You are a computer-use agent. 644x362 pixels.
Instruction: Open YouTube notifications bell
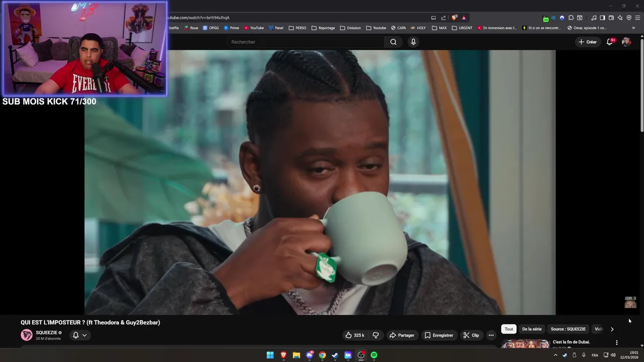click(x=610, y=42)
